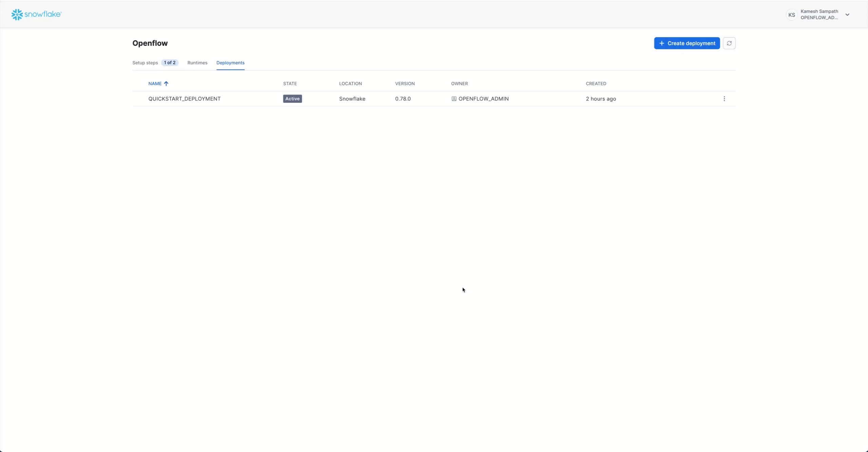The image size is (868, 452).
Task: Click the Active state badge
Action: click(292, 98)
